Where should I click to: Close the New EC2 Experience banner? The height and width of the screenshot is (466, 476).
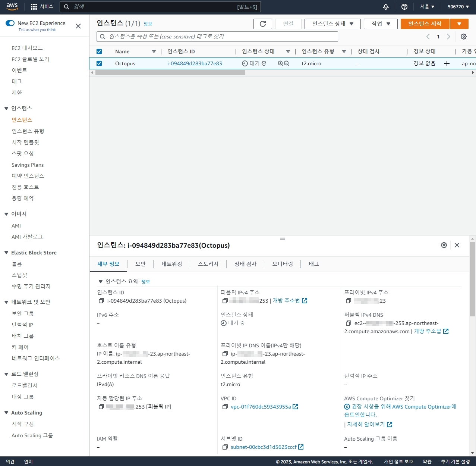click(78, 26)
